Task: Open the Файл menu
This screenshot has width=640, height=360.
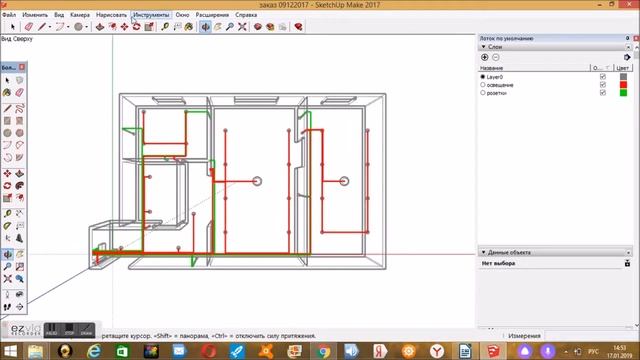Action: [x=9, y=15]
